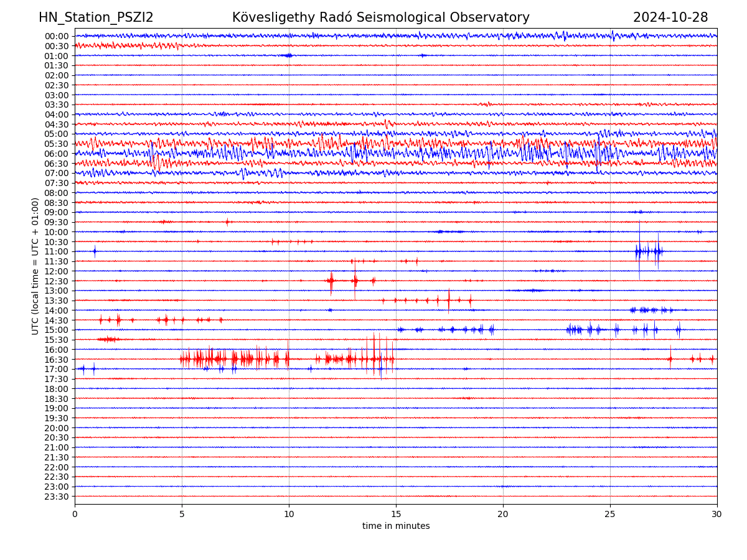Image resolution: width=747 pixels, height=560 pixels.
Task: Click the HN_Station_PSZI2 station title
Action: coord(96,17)
